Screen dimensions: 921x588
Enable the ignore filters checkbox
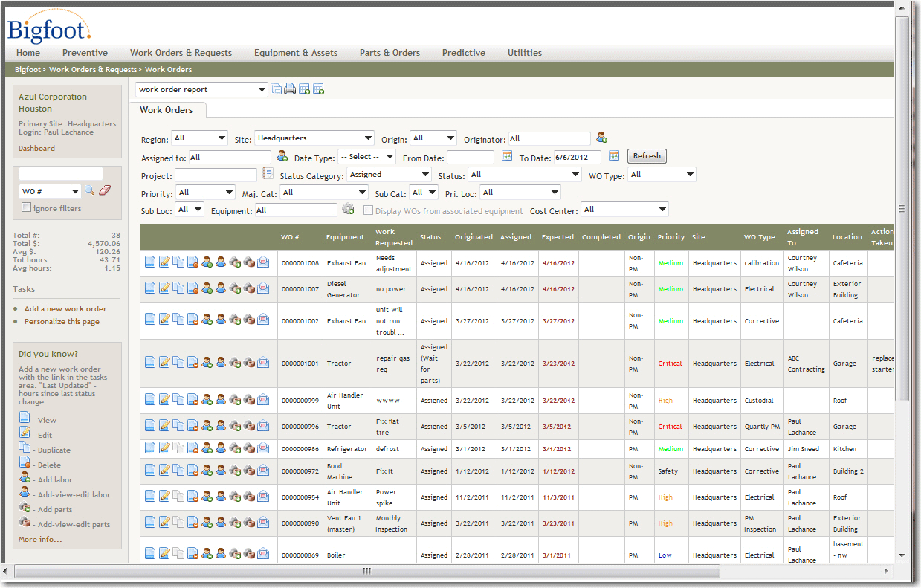tap(27, 208)
